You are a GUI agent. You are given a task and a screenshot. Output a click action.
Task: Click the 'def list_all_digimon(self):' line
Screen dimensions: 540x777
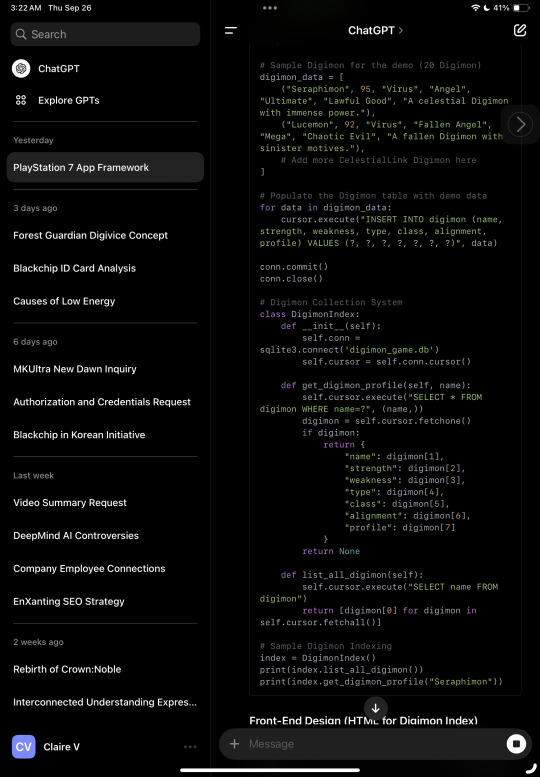click(x=352, y=575)
